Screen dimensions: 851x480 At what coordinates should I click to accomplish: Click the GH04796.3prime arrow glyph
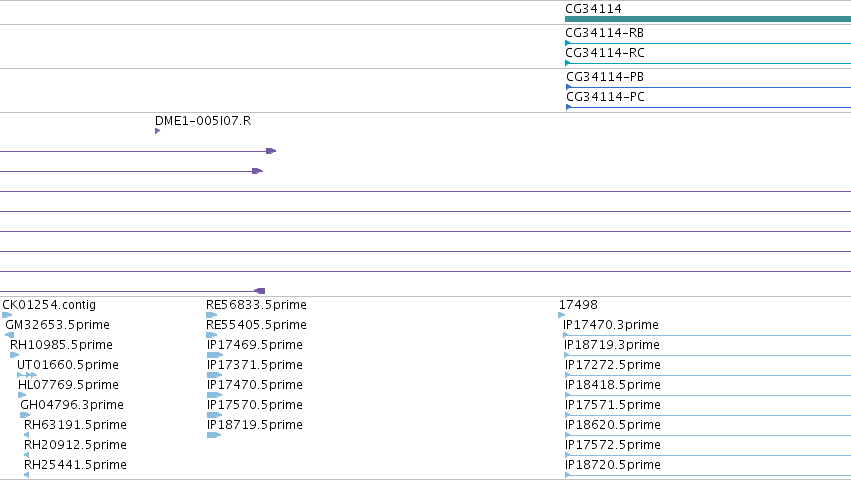25,415
